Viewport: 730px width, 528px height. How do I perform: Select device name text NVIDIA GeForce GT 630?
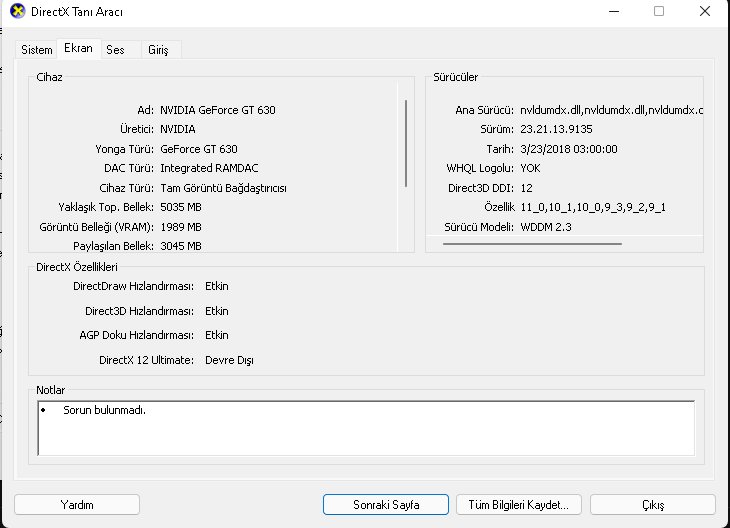(x=218, y=110)
